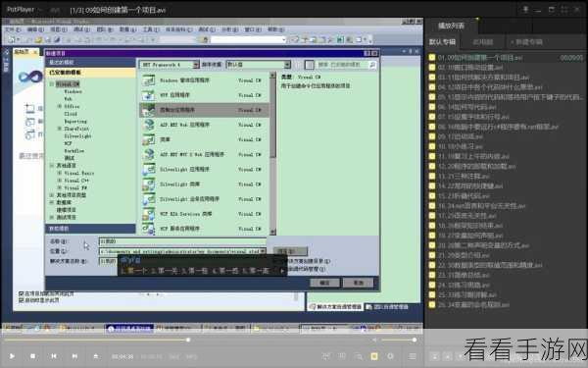Switch to the 播放列表 panel tab
The width and height of the screenshot is (588, 368).
click(452, 26)
